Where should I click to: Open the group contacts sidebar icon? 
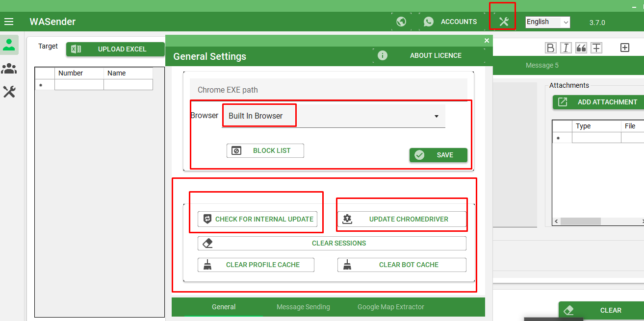pyautogui.click(x=9, y=69)
